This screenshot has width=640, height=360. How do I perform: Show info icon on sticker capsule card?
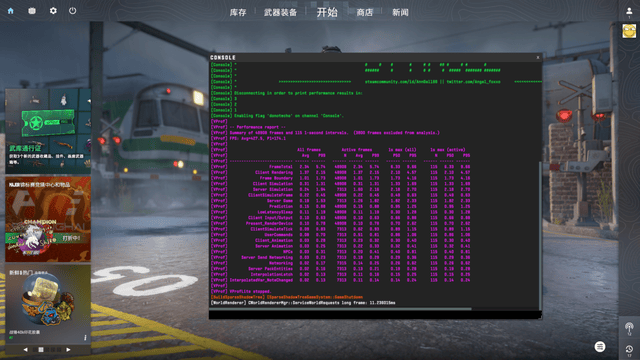point(85,337)
